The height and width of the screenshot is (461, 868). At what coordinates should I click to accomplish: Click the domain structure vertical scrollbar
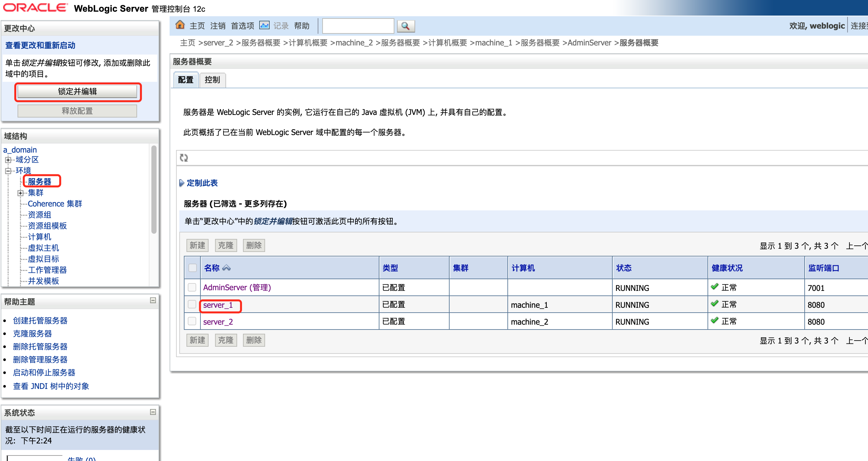click(x=154, y=189)
